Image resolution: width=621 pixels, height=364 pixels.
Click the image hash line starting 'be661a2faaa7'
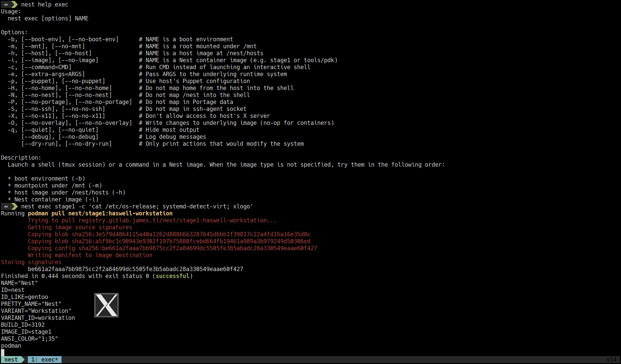(135, 269)
